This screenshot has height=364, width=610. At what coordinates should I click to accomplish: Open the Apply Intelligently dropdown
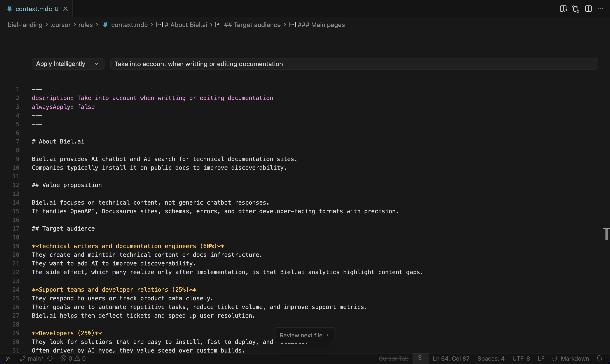pyautogui.click(x=68, y=64)
